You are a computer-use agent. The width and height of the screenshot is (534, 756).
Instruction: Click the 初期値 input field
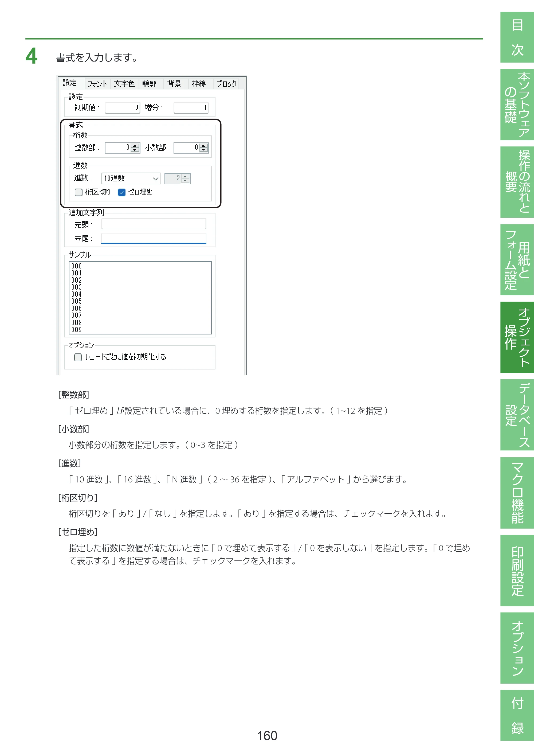[122, 108]
